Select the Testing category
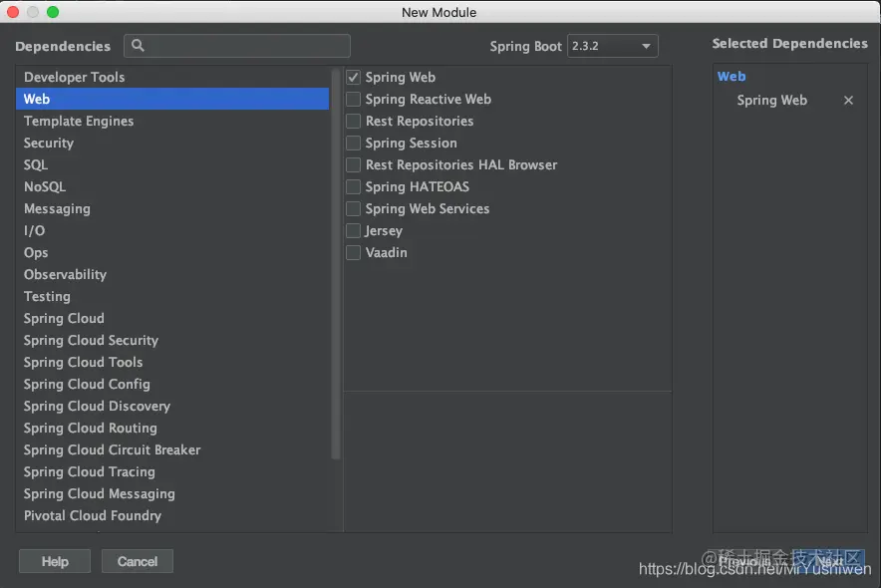 (x=172, y=296)
